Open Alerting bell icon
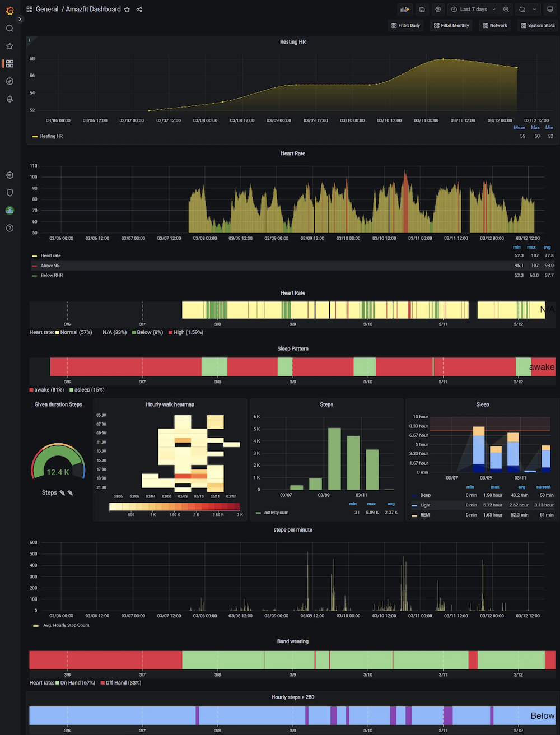 (10, 99)
